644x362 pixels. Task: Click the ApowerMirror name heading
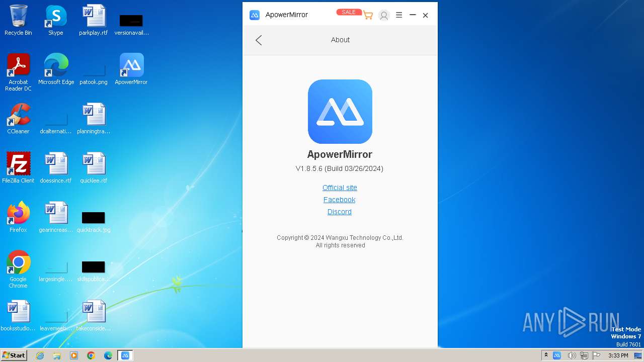pyautogui.click(x=340, y=154)
